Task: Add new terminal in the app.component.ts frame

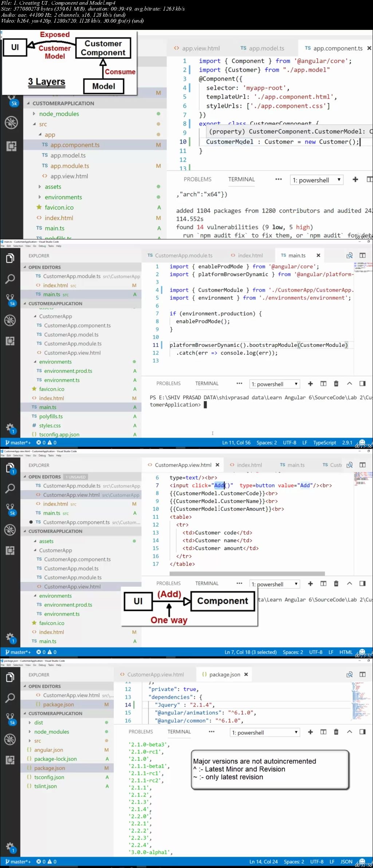Action: coord(355,179)
